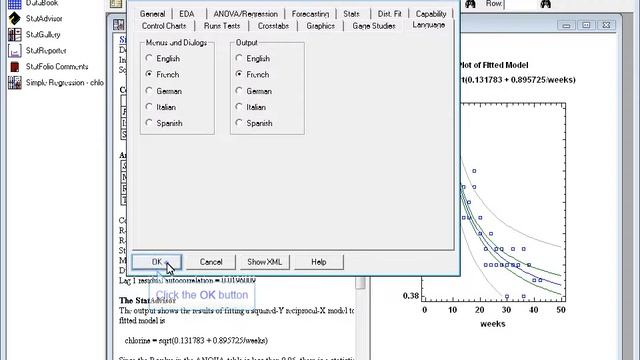Click the Show XML button
Viewport: 640px width, 360px height.
[264, 262]
